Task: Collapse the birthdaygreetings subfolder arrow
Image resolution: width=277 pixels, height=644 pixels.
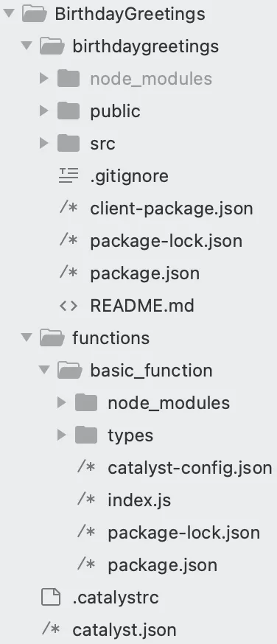Action: click(27, 46)
